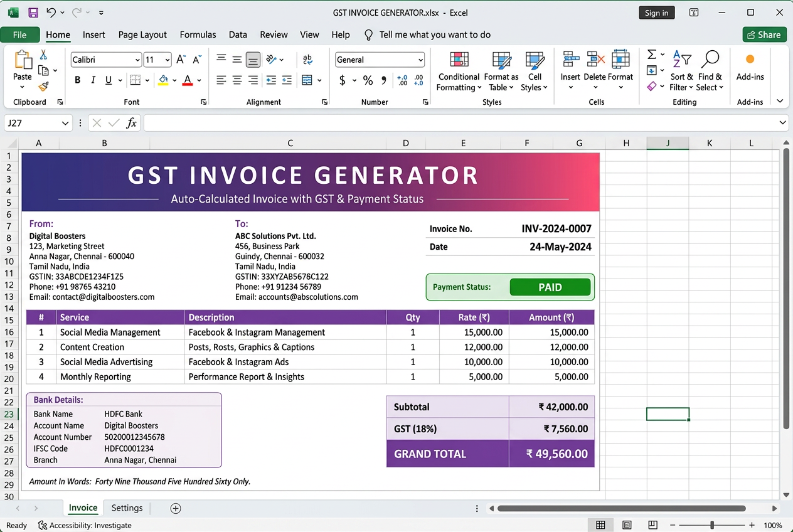Screen dimensions: 793x532
Task: Expand the formula bar chevron
Action: 782,123
